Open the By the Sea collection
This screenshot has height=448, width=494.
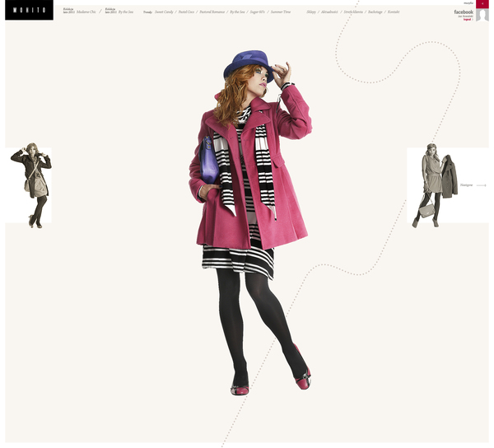pyautogui.click(x=125, y=12)
